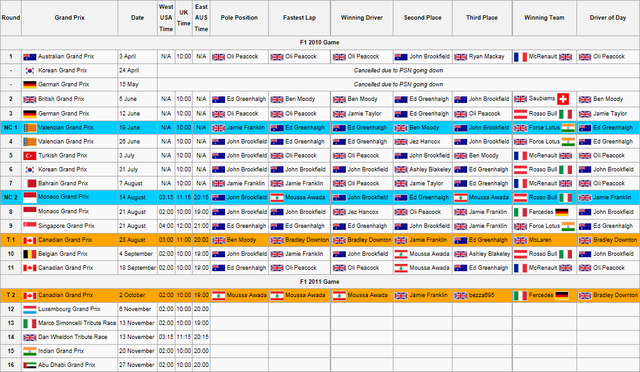Image resolution: width=640 pixels, height=372 pixels.
Task: Click the Belgian flag beside Belgian Grand Prix
Action: [x=30, y=254]
